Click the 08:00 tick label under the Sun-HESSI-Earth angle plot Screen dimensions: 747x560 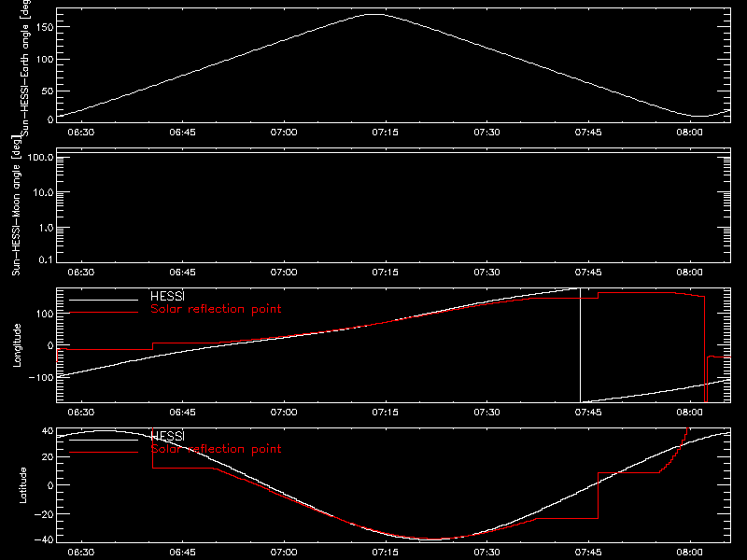coord(689,133)
